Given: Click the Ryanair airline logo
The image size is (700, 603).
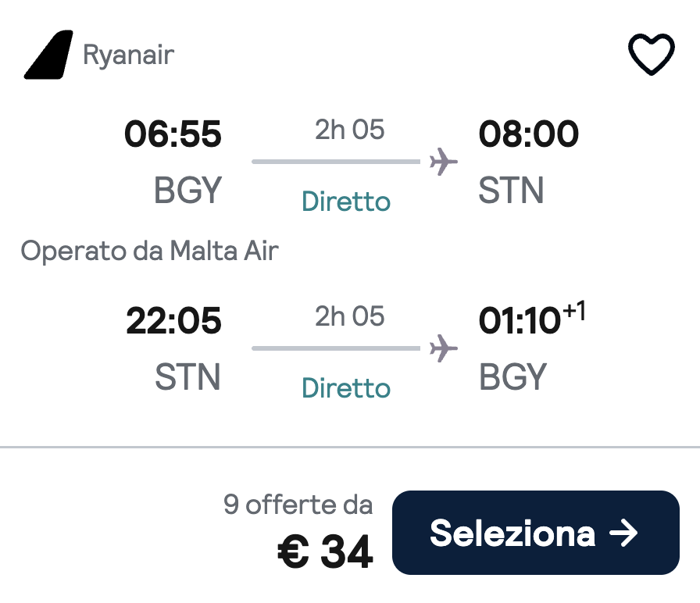Looking at the screenshot, I should click(x=48, y=55).
